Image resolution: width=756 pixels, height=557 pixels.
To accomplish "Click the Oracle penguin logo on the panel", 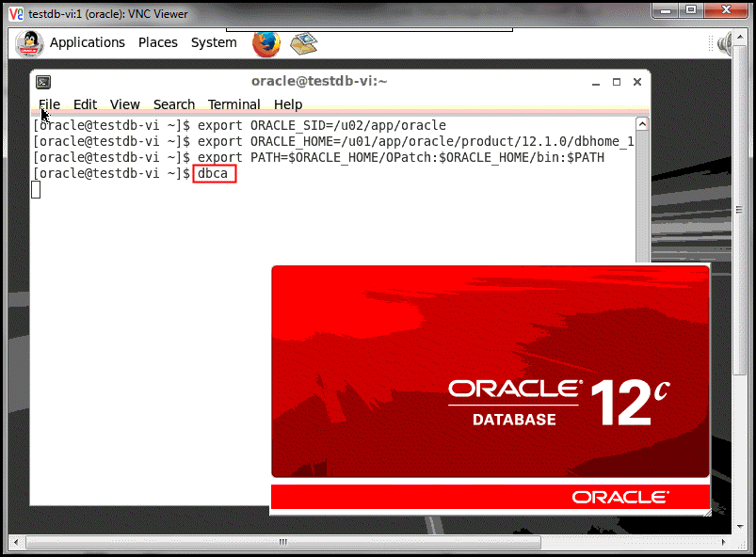I will click(27, 42).
